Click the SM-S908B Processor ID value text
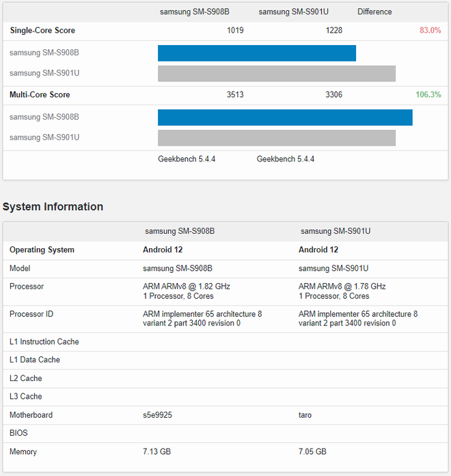Viewport: 451px width, 476px height. [202, 319]
